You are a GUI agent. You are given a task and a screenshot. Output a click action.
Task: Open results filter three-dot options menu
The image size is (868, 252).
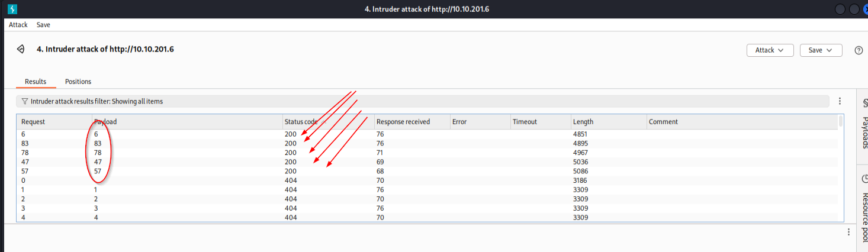click(840, 101)
